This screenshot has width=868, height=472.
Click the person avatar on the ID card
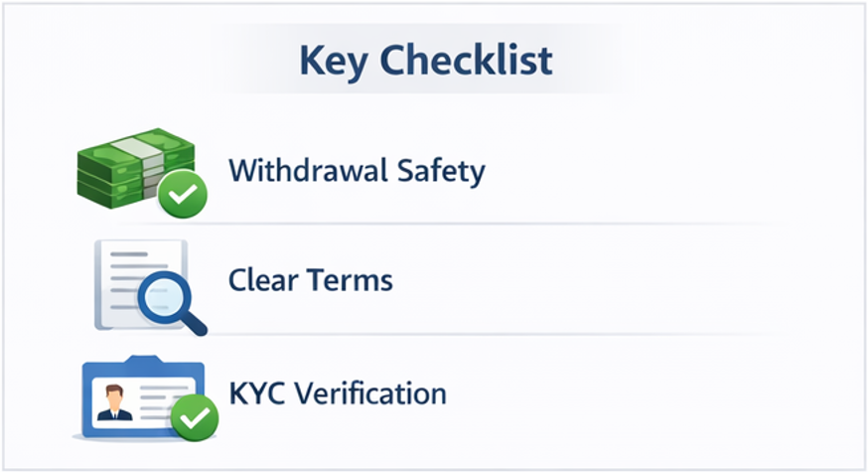point(111,402)
